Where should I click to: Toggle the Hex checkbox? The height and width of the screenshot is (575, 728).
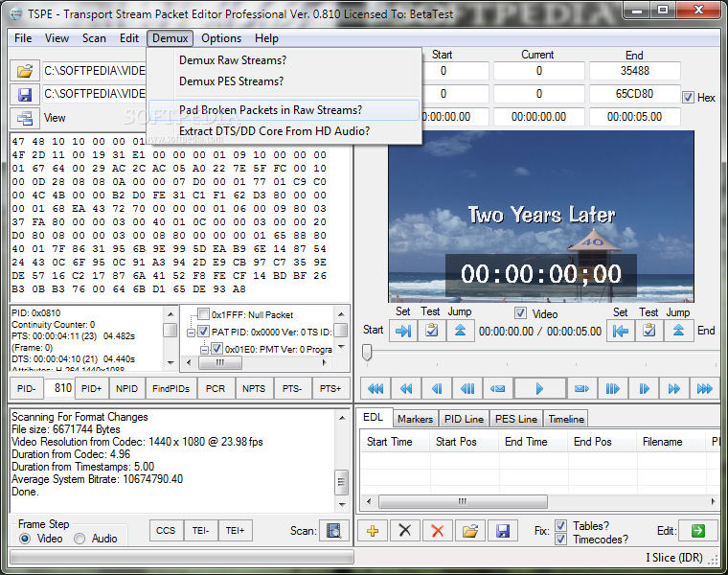(x=688, y=97)
